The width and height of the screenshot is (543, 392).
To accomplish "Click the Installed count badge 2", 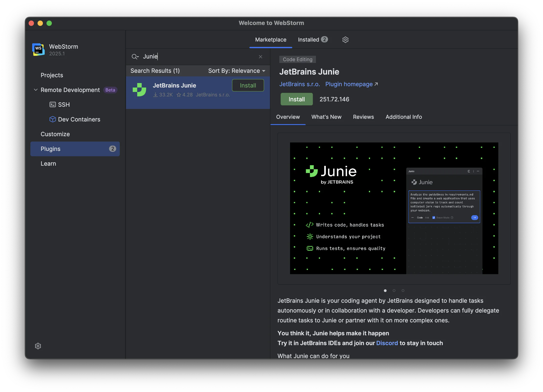I will coord(324,39).
